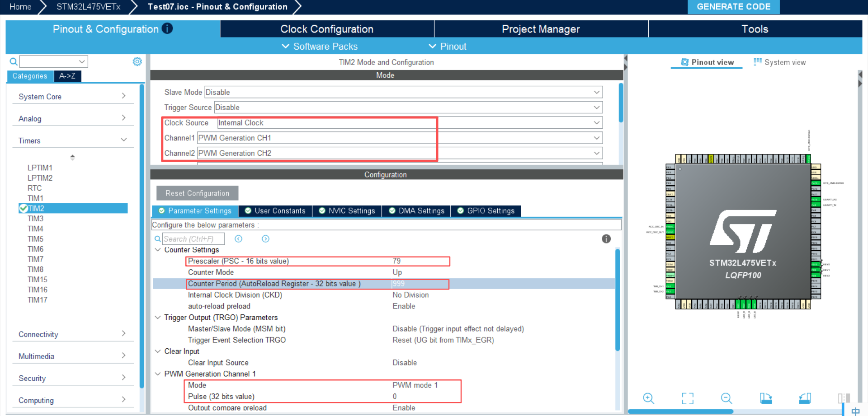Switch to Project Manager tab
The image size is (868, 416).
point(541,29)
